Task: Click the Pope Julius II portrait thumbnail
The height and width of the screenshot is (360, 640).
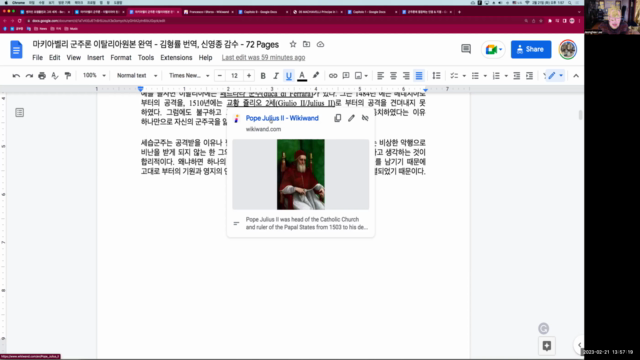Action: coord(301,174)
